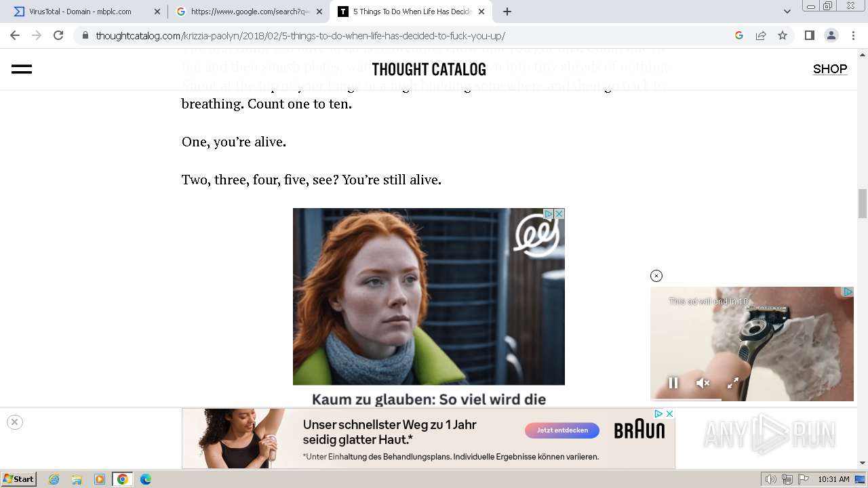Image resolution: width=868 pixels, height=488 pixels.
Task: Pause the floating video ad
Action: click(673, 383)
